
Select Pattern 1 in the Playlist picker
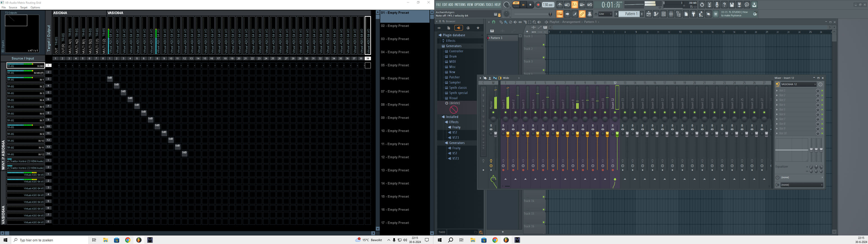click(x=502, y=38)
